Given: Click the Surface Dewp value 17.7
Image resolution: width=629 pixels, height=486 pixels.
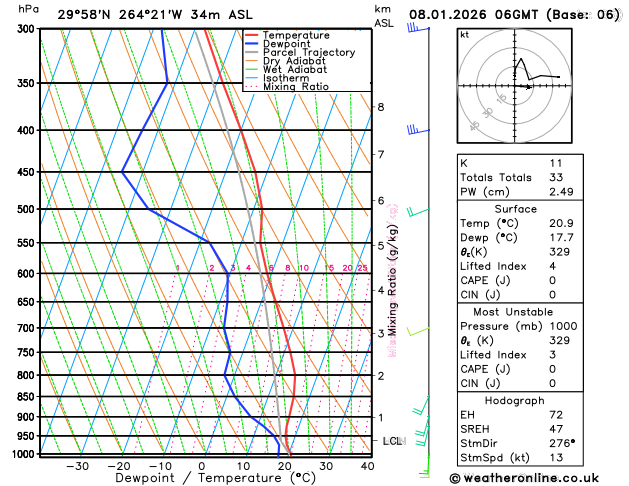Looking at the screenshot, I should click(561, 237).
